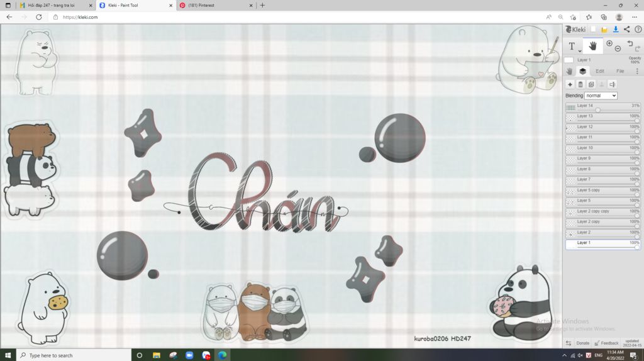The height and width of the screenshot is (361, 644).
Task: Open the File tab
Action: click(620, 71)
